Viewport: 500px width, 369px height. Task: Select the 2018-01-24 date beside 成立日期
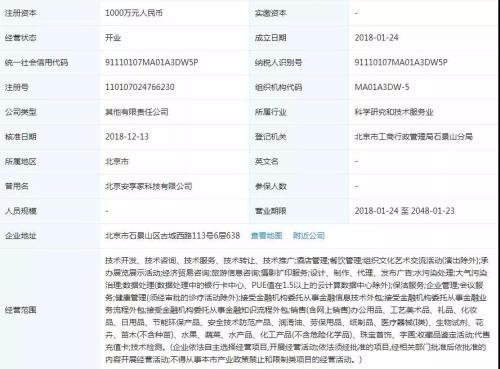pos(376,38)
